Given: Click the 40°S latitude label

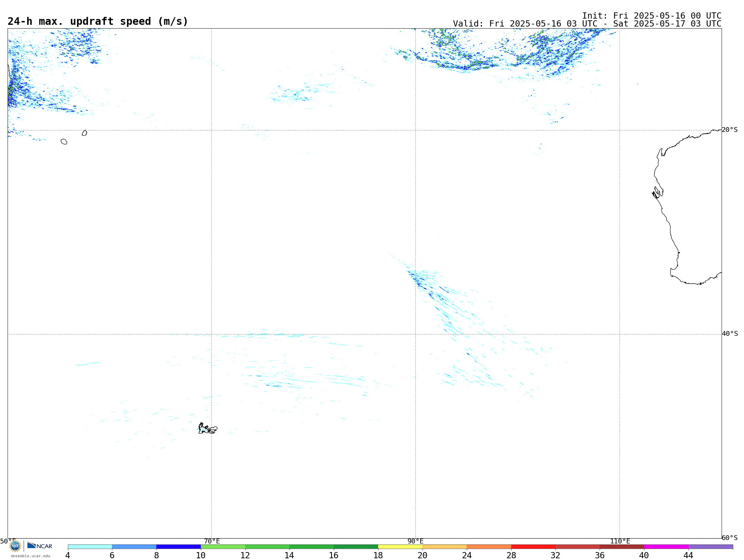Looking at the screenshot, I should pyautogui.click(x=730, y=334).
